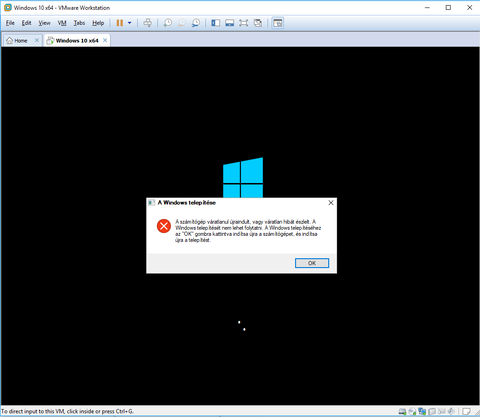Toggle the library sidebar panel

(216, 23)
